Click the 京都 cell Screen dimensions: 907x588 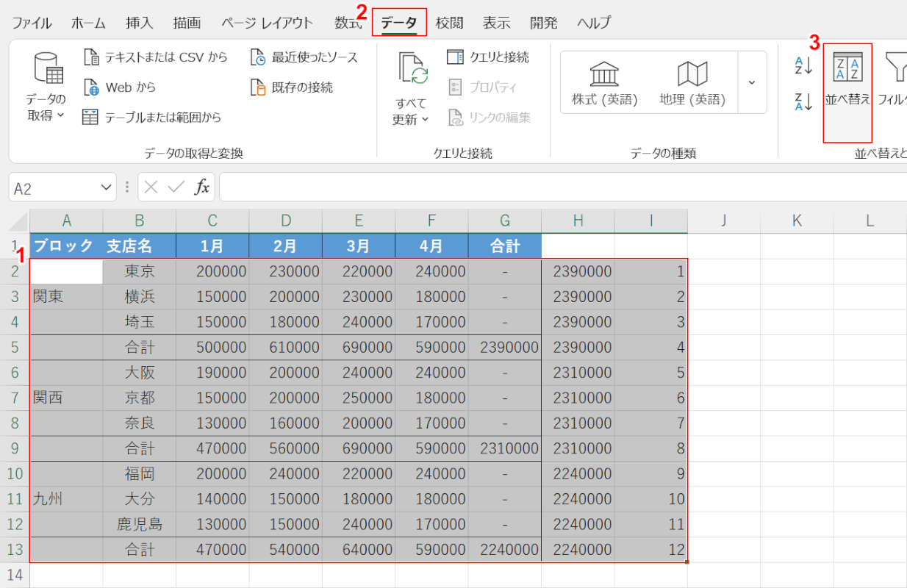[140, 398]
